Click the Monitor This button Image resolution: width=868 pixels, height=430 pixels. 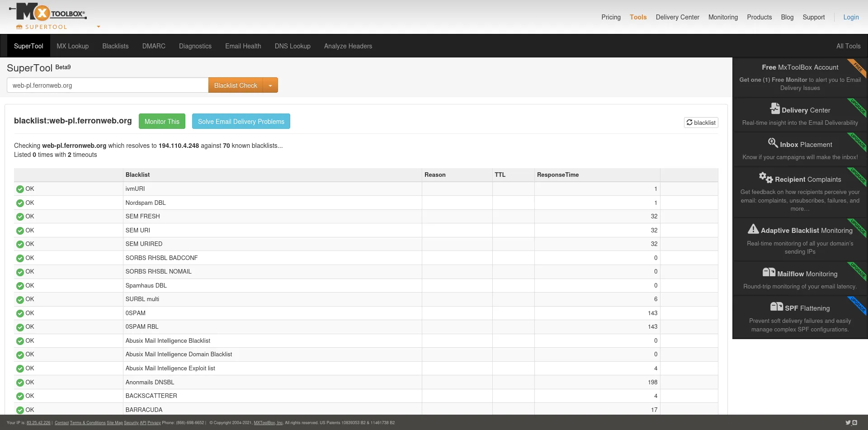pyautogui.click(x=162, y=121)
